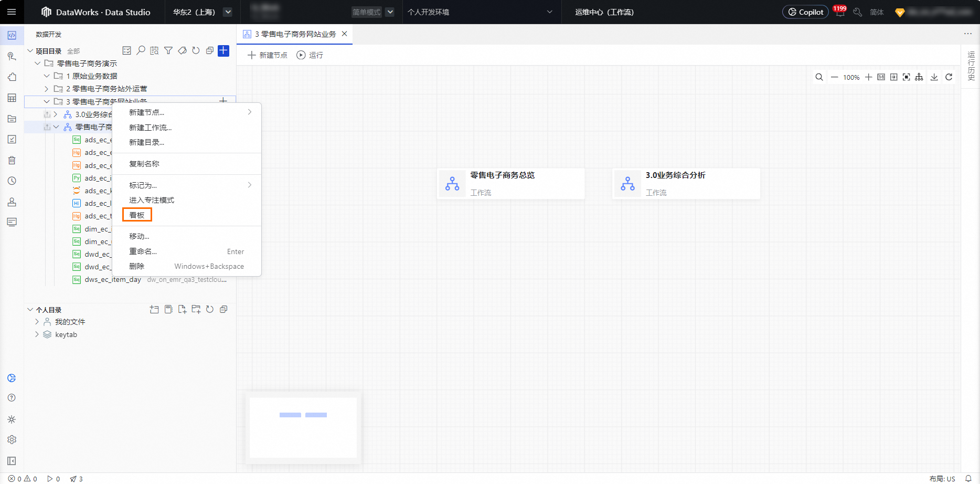Open the help question-mark sidebar icon
Viewport: 980px width, 484px height.
pyautogui.click(x=12, y=398)
